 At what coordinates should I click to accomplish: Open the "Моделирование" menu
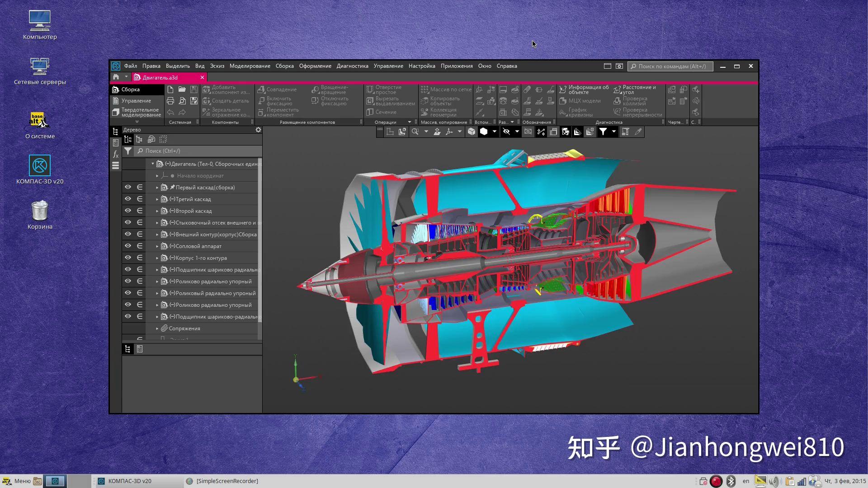tap(250, 66)
